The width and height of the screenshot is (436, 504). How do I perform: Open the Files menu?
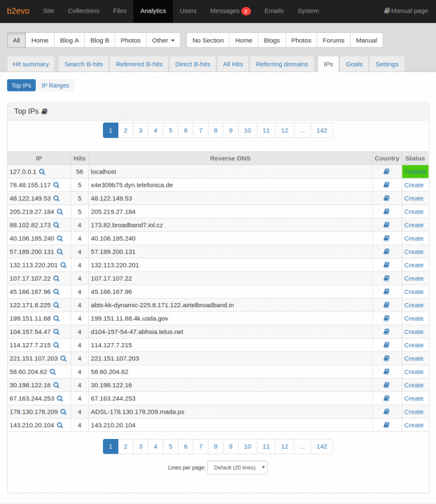[120, 11]
